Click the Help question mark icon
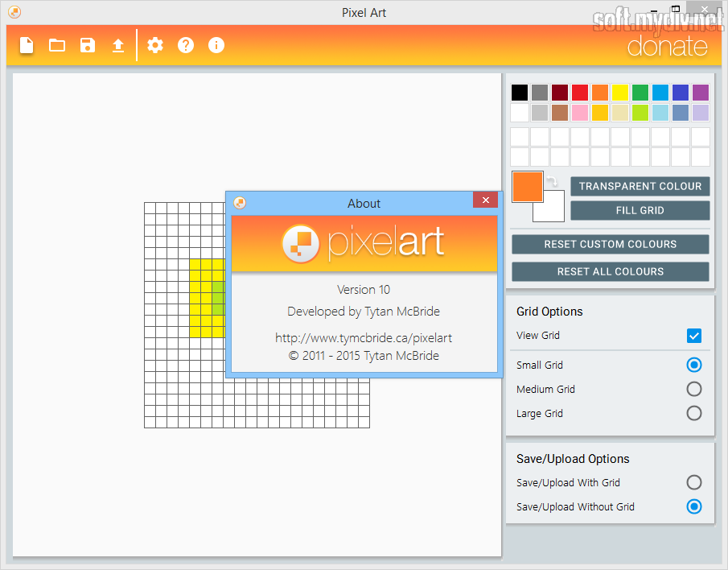728x570 pixels. pos(186,45)
